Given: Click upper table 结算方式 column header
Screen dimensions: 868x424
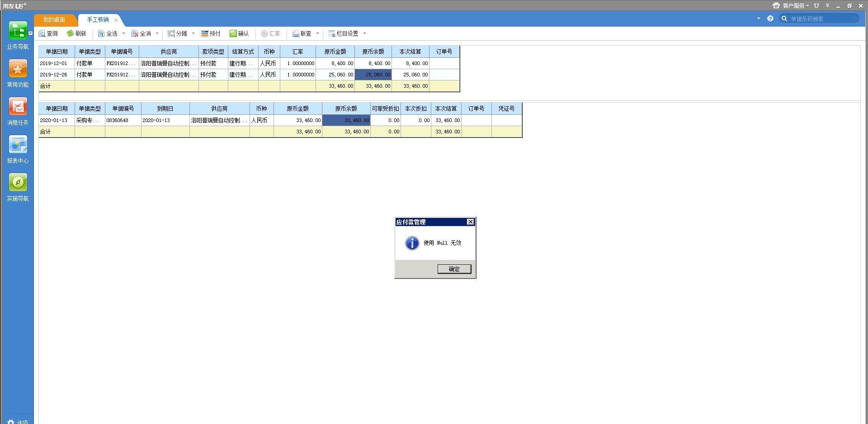Looking at the screenshot, I should (x=243, y=52).
